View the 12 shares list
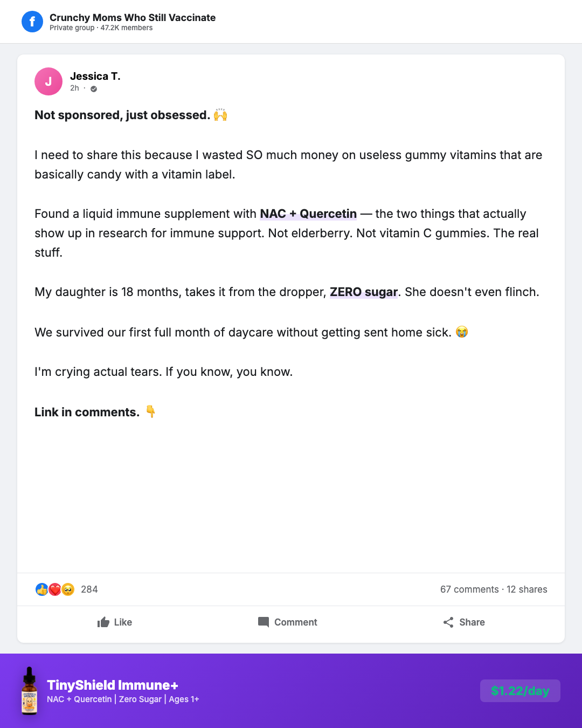 coord(527,589)
